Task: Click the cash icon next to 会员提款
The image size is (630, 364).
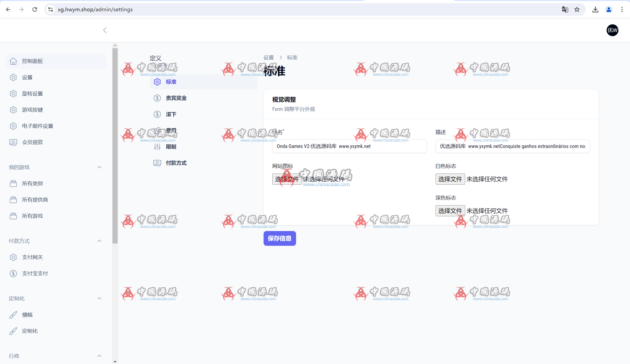Action: (13, 142)
